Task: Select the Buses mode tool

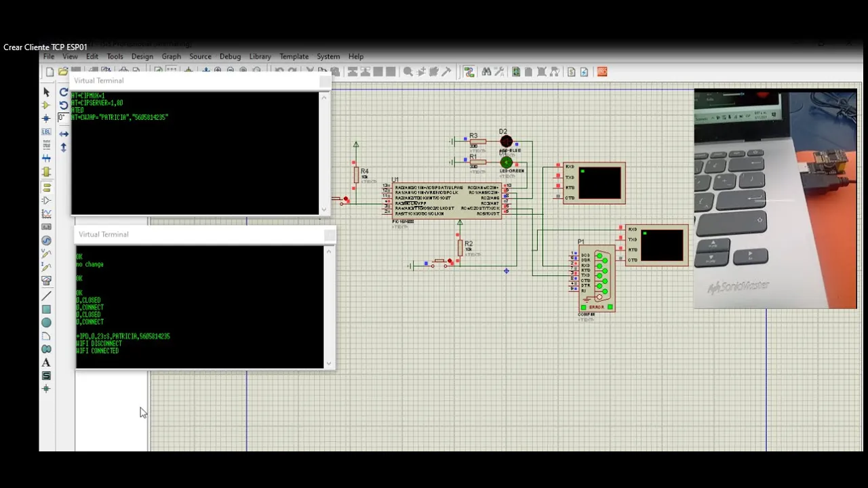Action: coord(46,159)
